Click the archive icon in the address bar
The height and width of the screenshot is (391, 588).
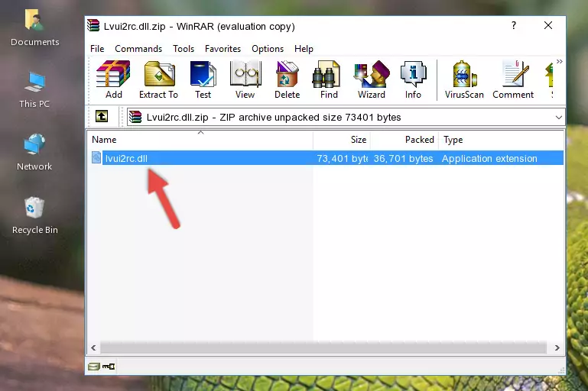[135, 118]
